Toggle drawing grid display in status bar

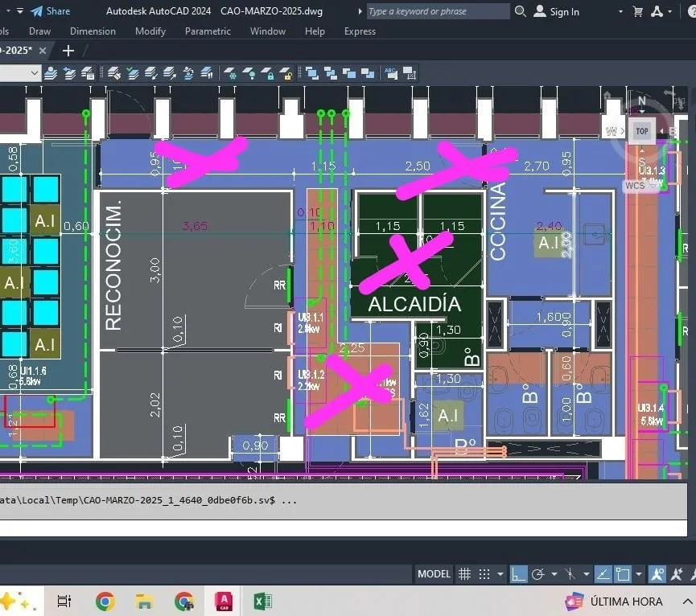(464, 574)
